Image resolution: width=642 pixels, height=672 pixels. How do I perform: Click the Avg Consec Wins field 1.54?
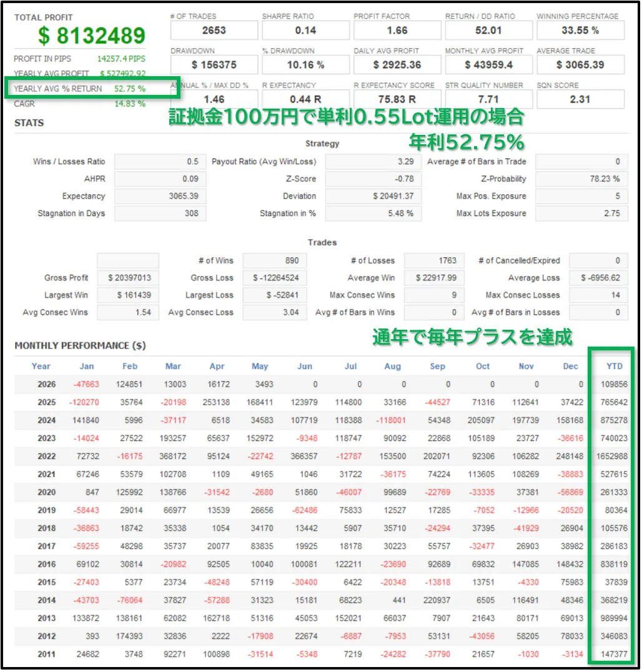128,312
